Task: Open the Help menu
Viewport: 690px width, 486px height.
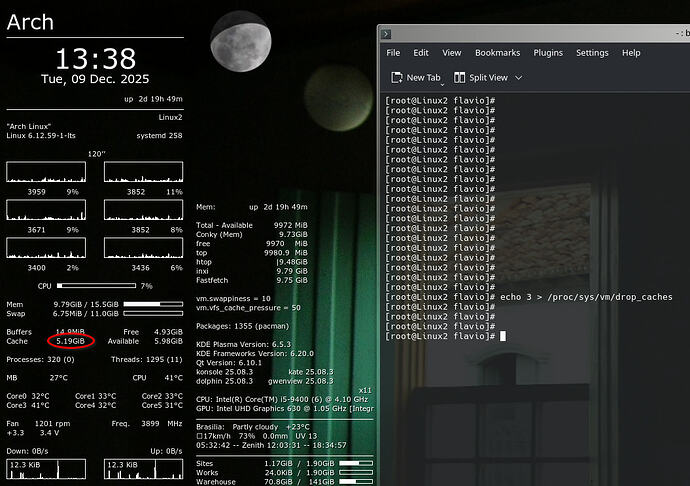Action: 631,53
